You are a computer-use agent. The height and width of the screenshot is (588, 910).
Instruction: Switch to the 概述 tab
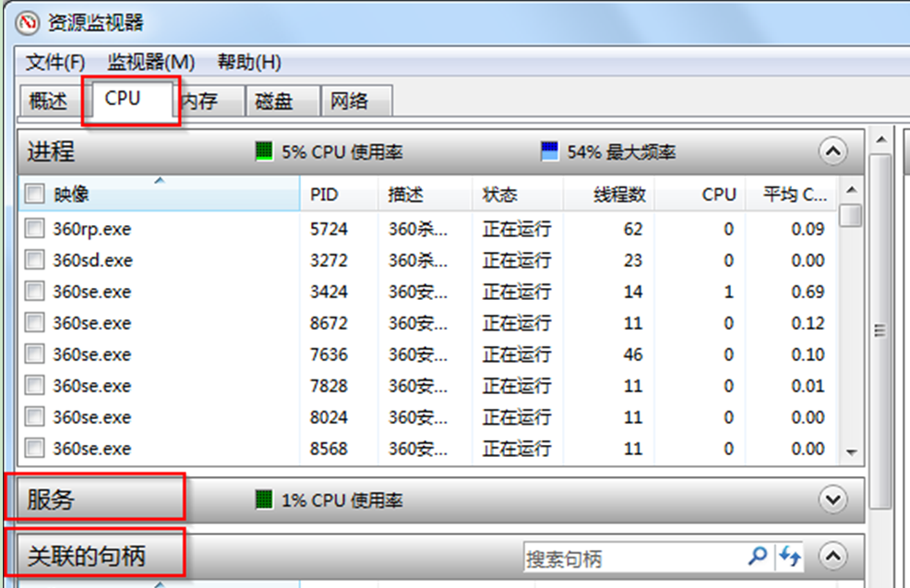click(49, 101)
